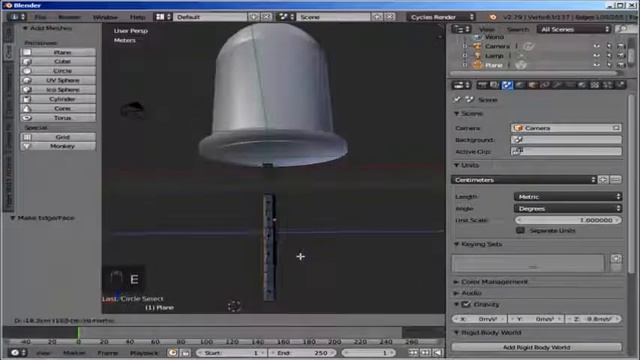640x360 pixels.
Task: Open the outliner Search menu
Action: [518, 29]
